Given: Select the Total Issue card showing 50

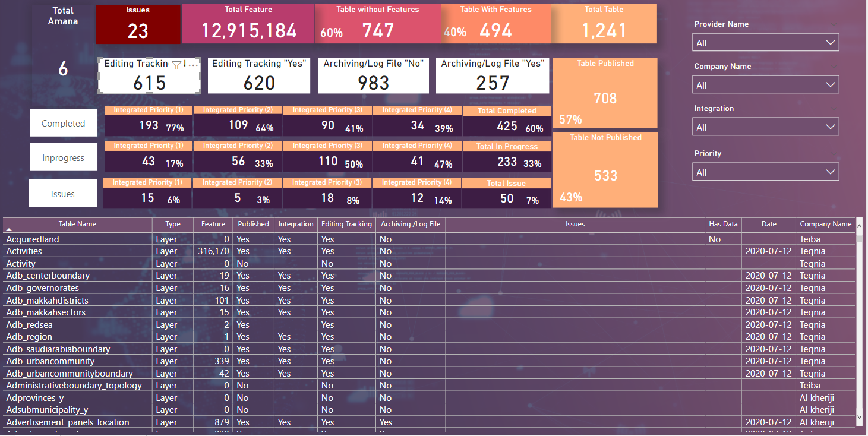Looking at the screenshot, I should (x=506, y=194).
